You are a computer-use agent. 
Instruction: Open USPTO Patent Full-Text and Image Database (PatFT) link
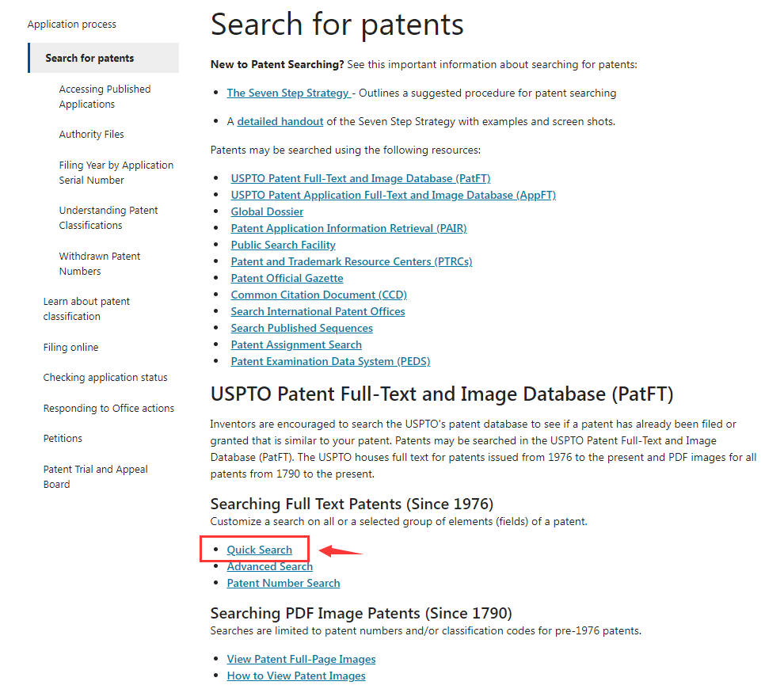click(x=360, y=178)
